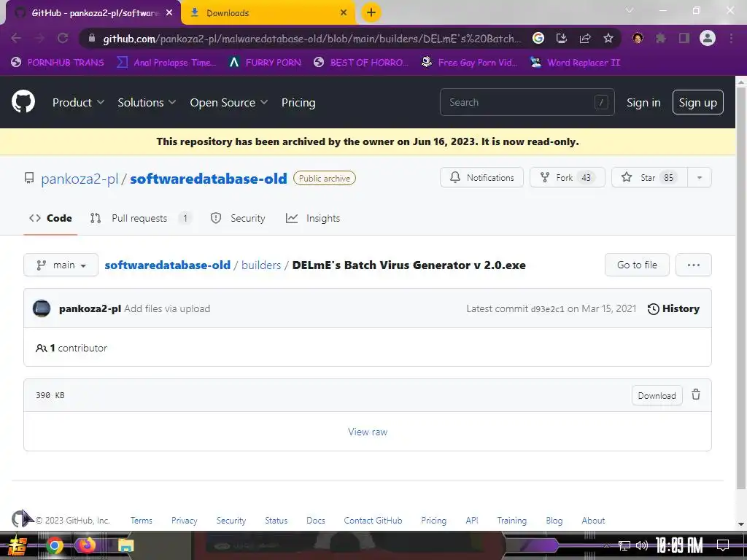Open the main branch selector
The height and width of the screenshot is (560, 747).
click(61, 265)
